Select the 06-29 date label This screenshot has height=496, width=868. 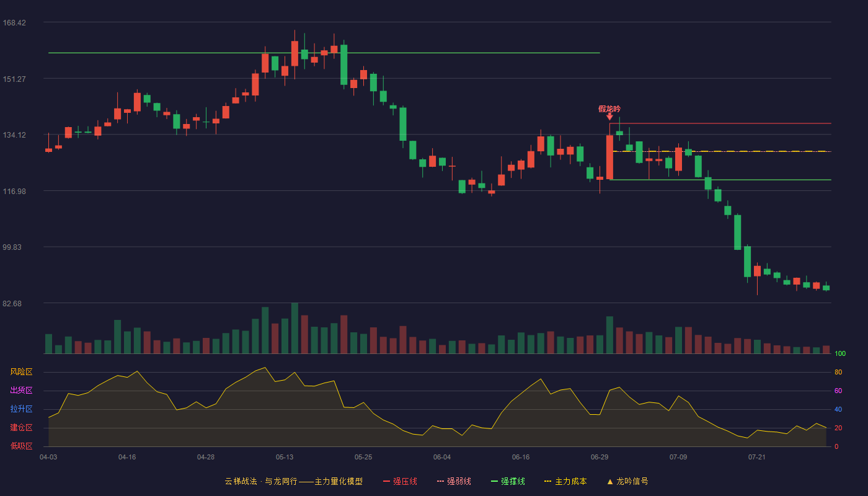coord(600,457)
